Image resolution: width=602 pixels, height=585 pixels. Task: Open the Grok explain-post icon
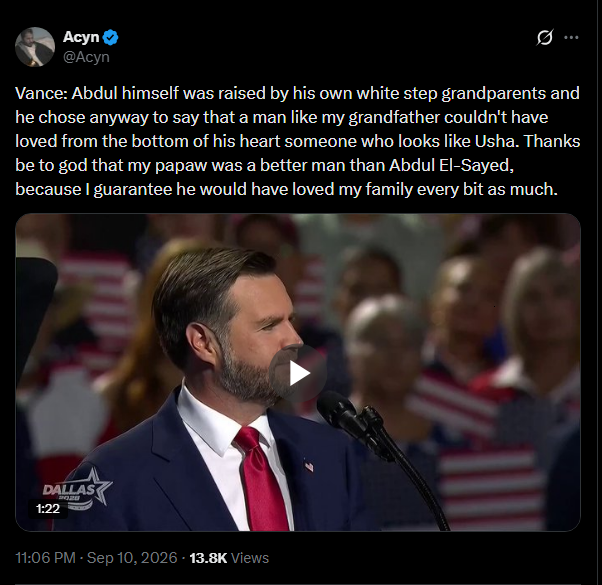(545, 37)
